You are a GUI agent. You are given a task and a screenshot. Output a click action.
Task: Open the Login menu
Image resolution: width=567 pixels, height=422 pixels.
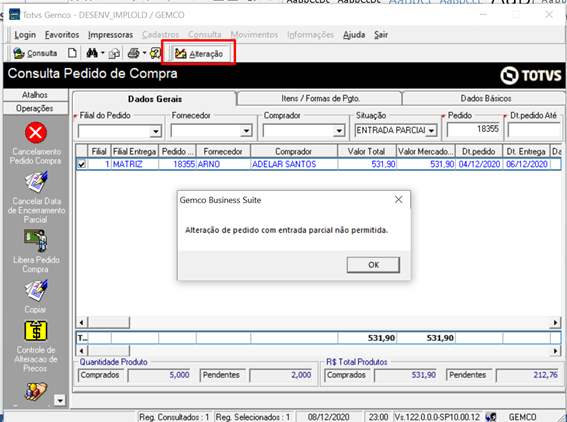tap(25, 35)
